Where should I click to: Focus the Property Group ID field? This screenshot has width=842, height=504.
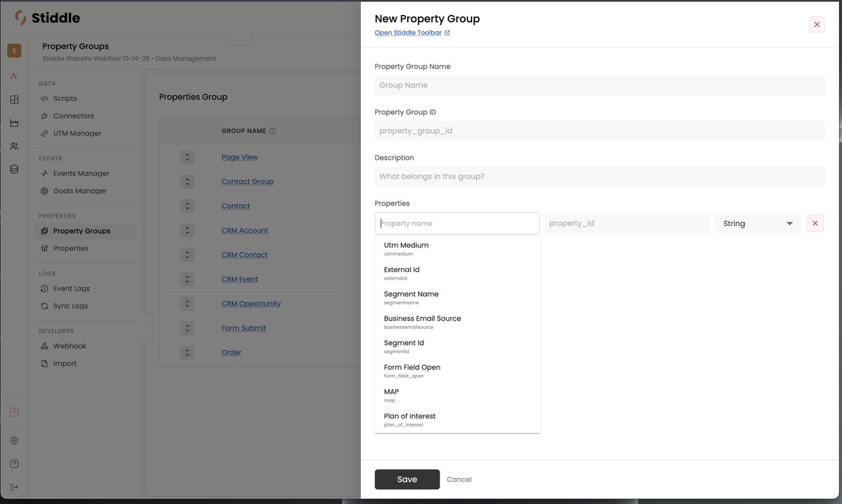coord(600,131)
